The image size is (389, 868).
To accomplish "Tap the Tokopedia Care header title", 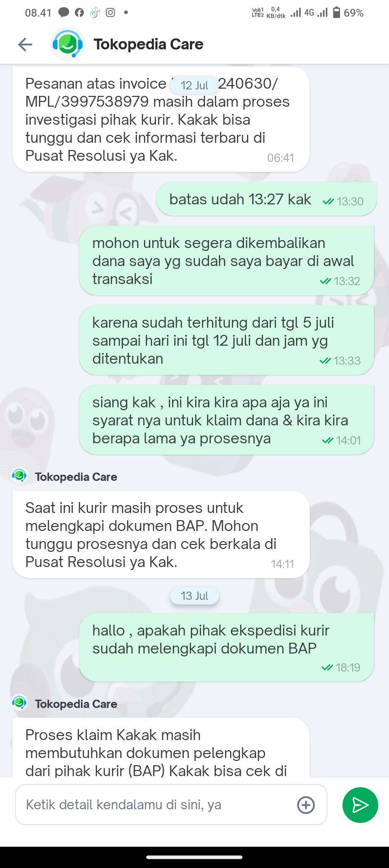I will (x=148, y=44).
